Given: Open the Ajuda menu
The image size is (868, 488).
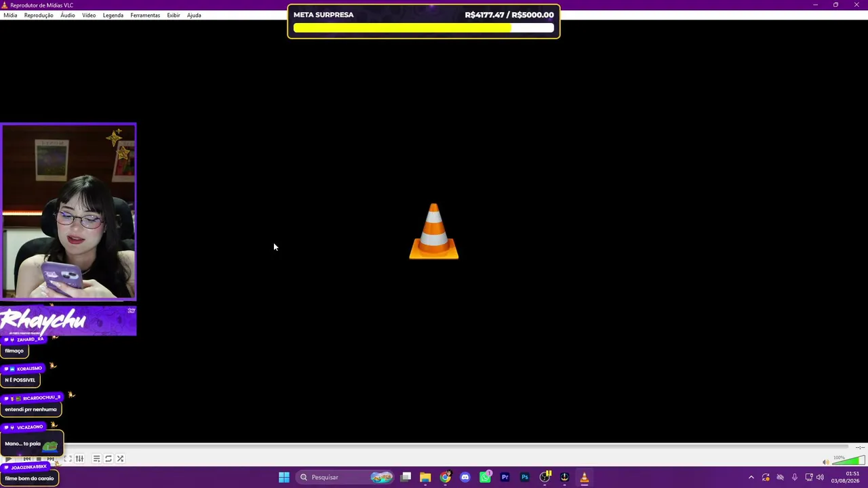Looking at the screenshot, I should click(x=194, y=15).
